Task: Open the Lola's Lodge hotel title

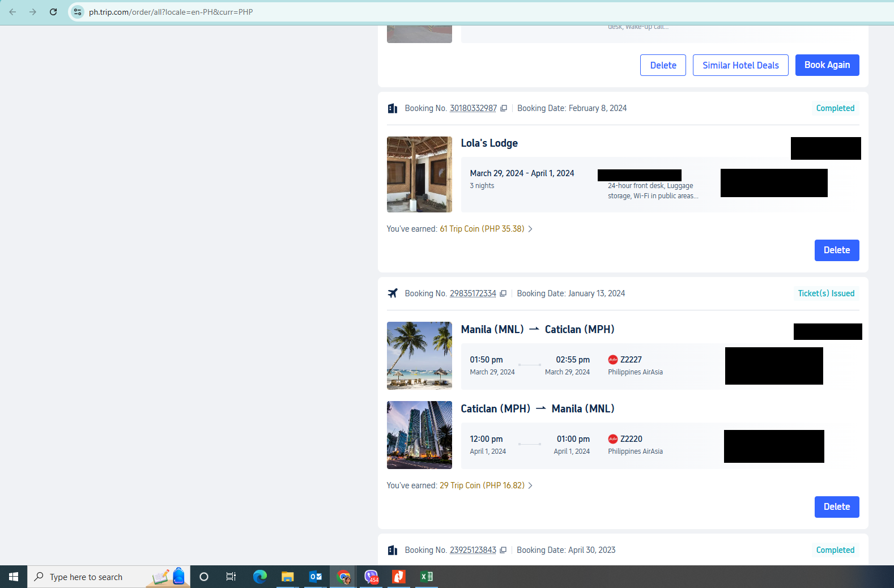Action: coord(489,143)
